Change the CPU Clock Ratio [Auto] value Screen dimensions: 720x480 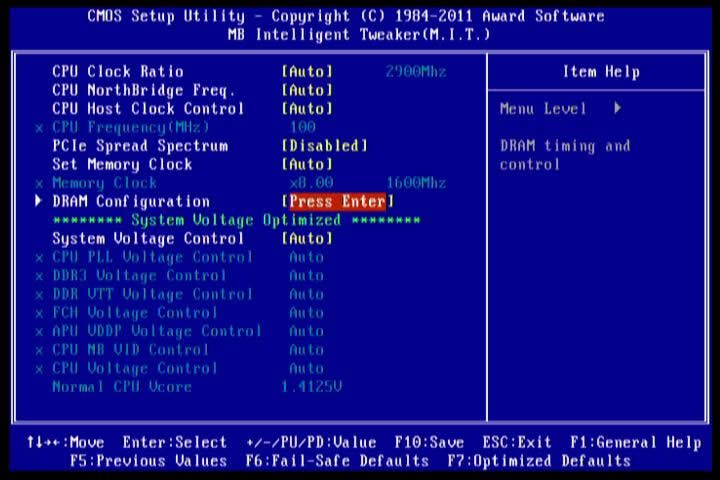coord(307,72)
